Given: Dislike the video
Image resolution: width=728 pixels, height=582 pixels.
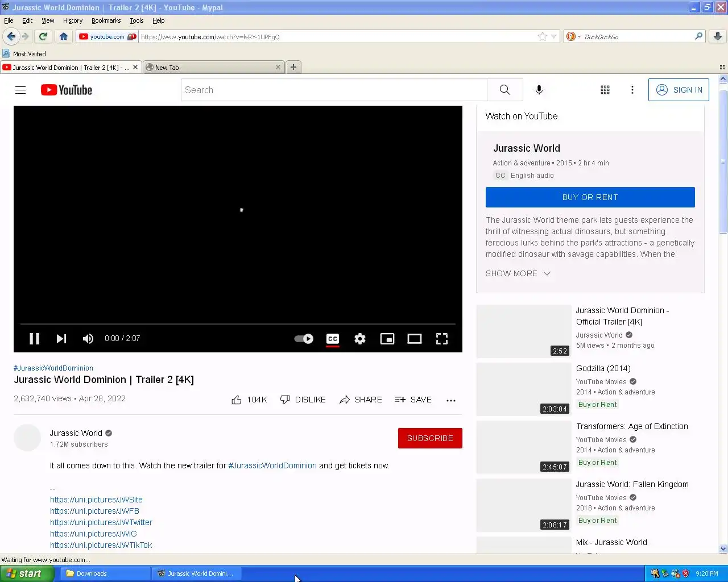Looking at the screenshot, I should tap(303, 400).
